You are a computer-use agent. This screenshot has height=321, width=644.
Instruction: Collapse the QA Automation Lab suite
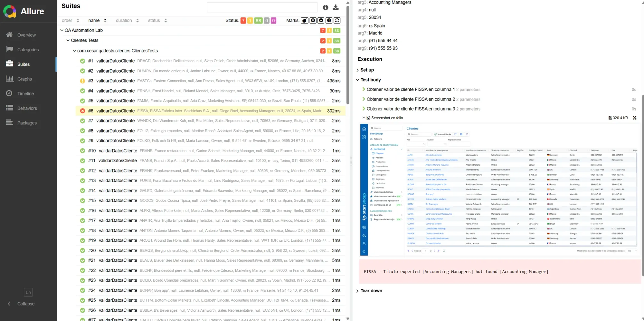[x=62, y=30]
